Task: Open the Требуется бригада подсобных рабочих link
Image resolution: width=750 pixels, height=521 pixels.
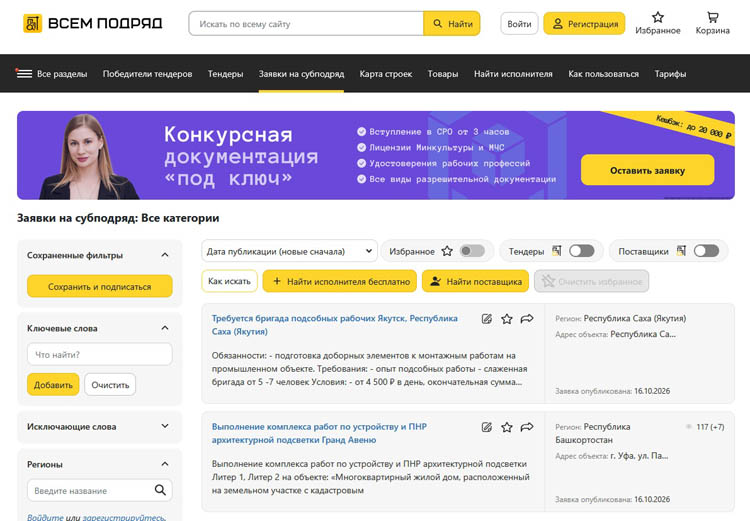Action: 334,325
